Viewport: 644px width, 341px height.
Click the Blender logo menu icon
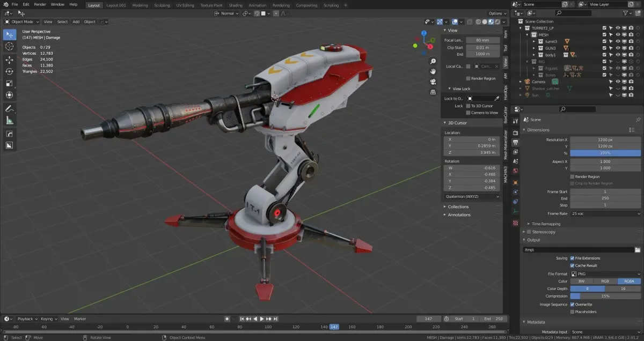click(x=5, y=4)
